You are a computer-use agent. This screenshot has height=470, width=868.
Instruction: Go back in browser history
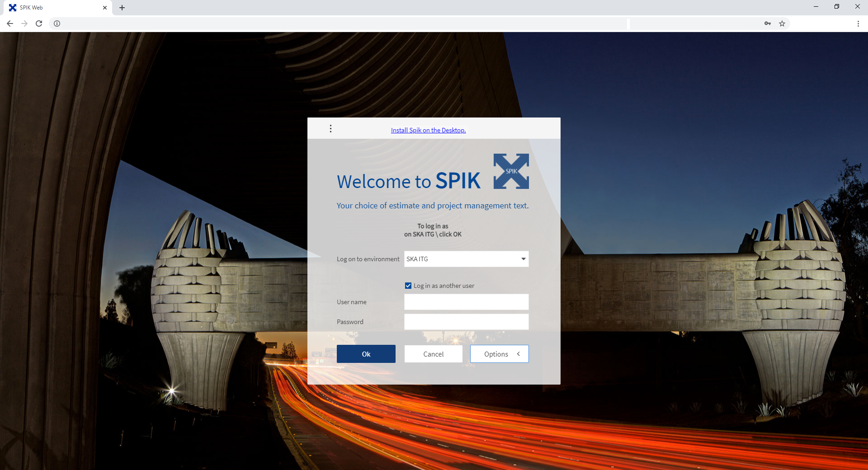[10, 23]
